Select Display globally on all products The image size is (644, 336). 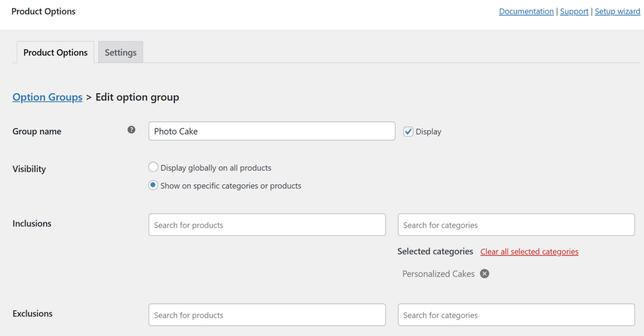(x=153, y=167)
